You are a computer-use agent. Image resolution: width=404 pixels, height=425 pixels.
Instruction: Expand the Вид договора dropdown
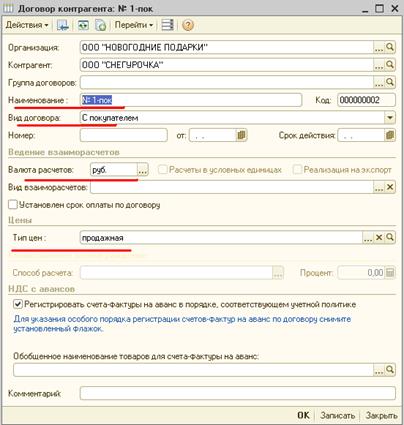click(x=390, y=118)
